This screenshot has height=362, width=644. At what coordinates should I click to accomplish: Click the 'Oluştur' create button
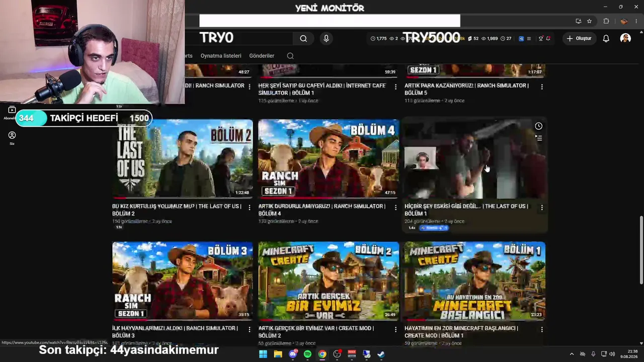(578, 38)
